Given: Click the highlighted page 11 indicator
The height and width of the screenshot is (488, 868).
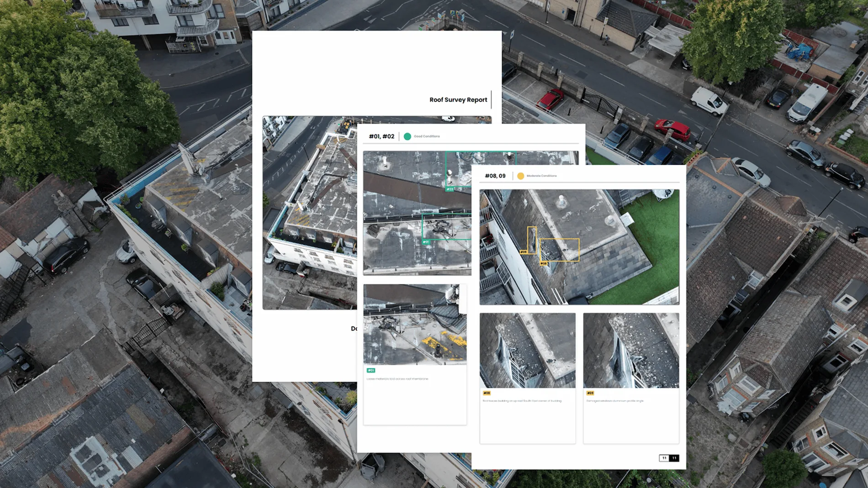Looking at the screenshot, I should (x=674, y=458).
